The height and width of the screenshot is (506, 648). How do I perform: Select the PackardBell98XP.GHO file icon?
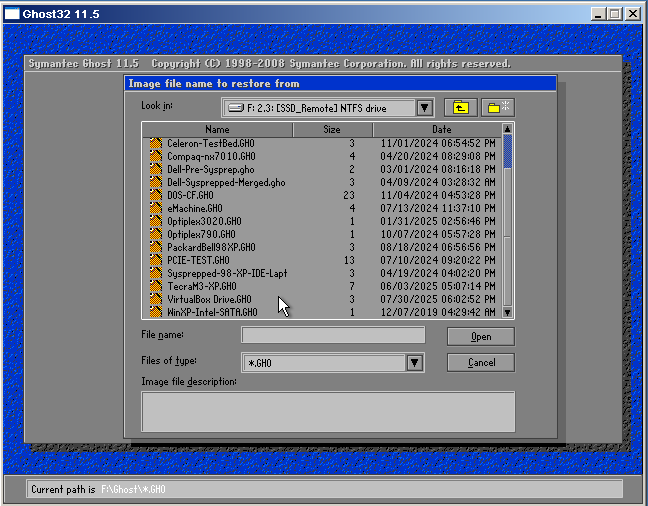(x=155, y=247)
